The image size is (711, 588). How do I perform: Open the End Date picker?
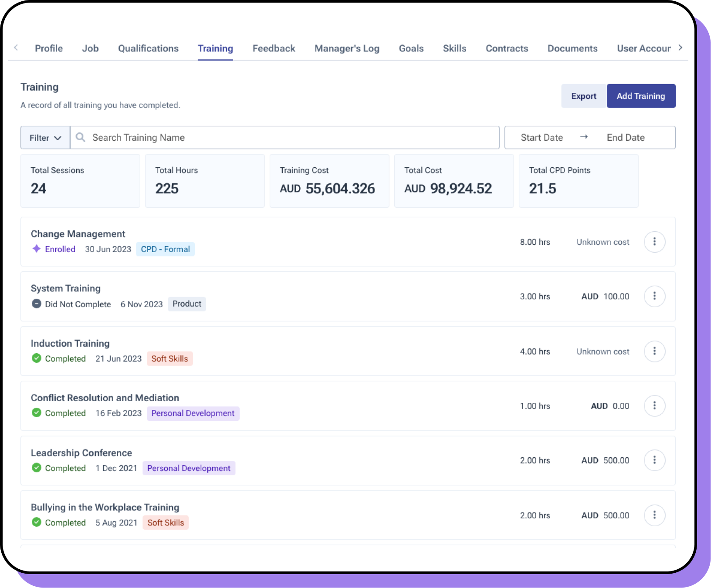[625, 138]
